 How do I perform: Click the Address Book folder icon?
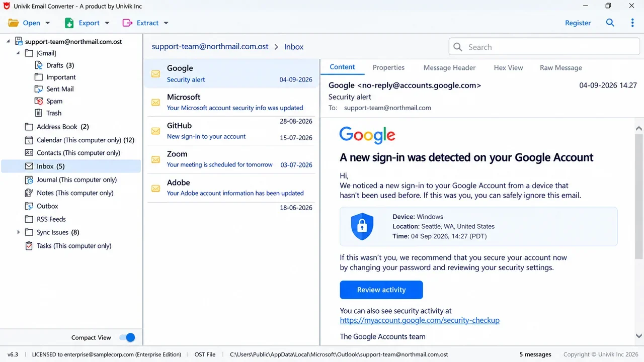click(x=29, y=127)
